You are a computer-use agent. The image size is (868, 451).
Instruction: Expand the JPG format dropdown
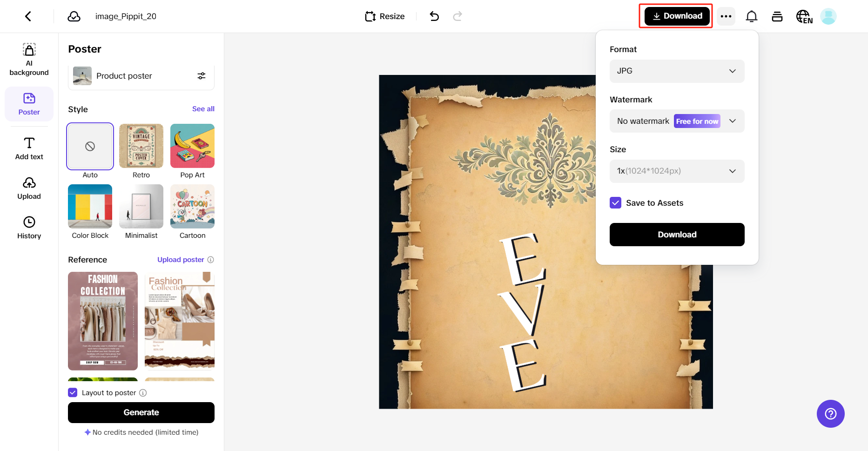point(677,71)
